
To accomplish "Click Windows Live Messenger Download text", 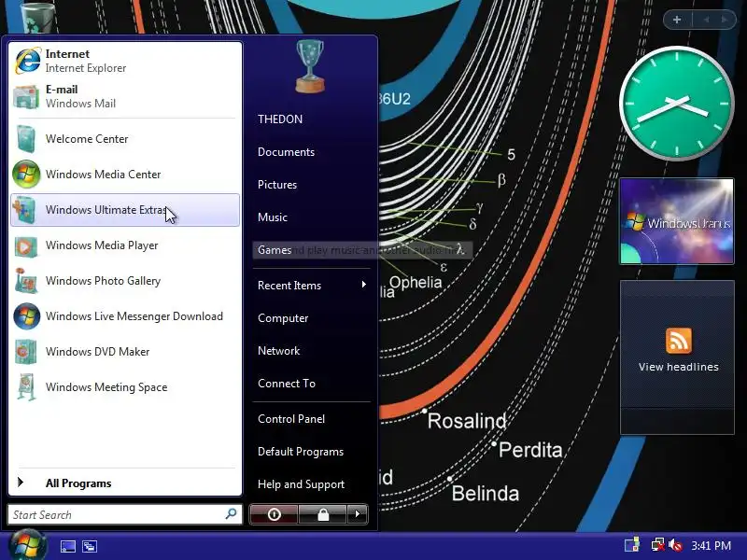I will (134, 316).
